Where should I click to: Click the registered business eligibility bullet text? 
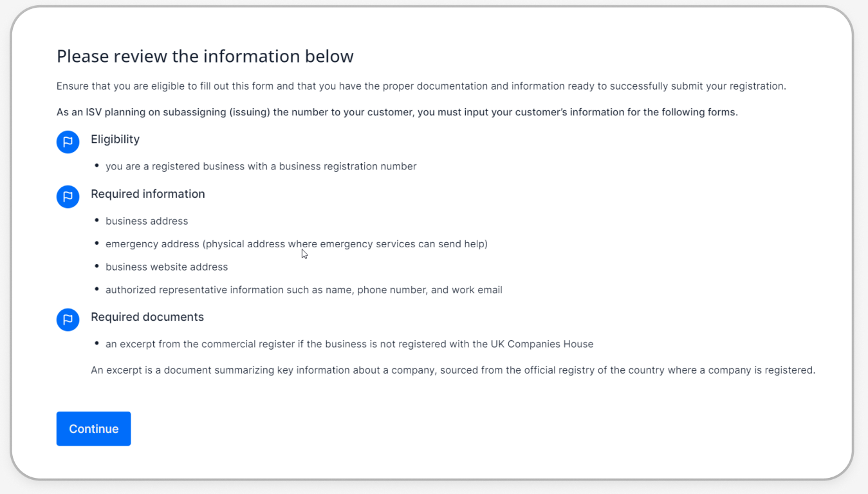(261, 166)
